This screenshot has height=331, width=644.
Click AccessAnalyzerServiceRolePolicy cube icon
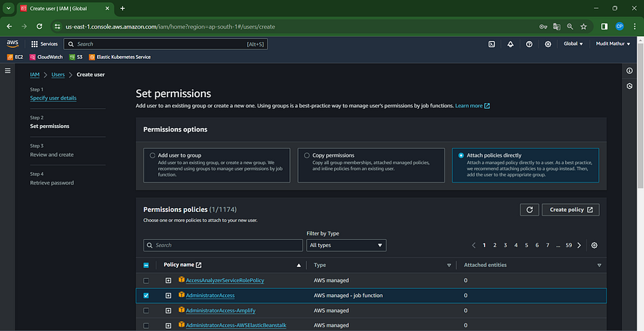[182, 280]
